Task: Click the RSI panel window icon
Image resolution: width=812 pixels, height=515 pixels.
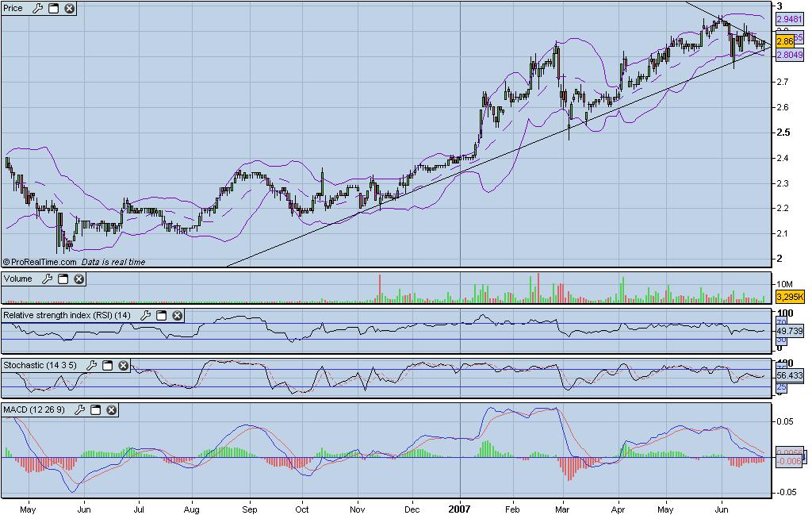Action: (161, 315)
